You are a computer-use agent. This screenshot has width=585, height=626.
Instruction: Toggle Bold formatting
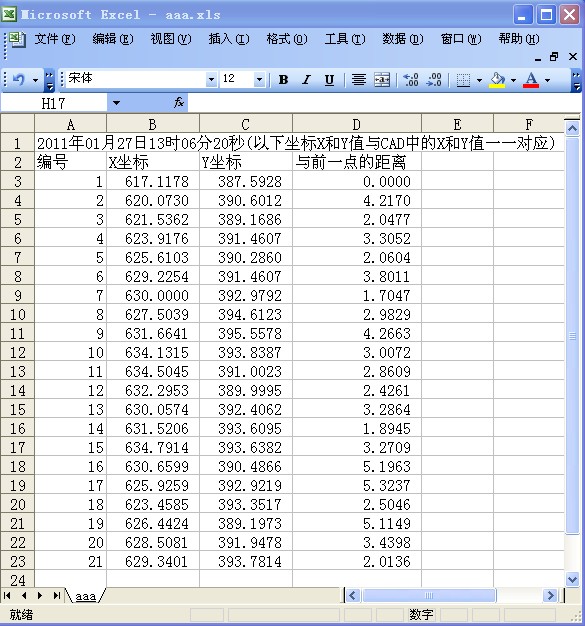[x=283, y=80]
